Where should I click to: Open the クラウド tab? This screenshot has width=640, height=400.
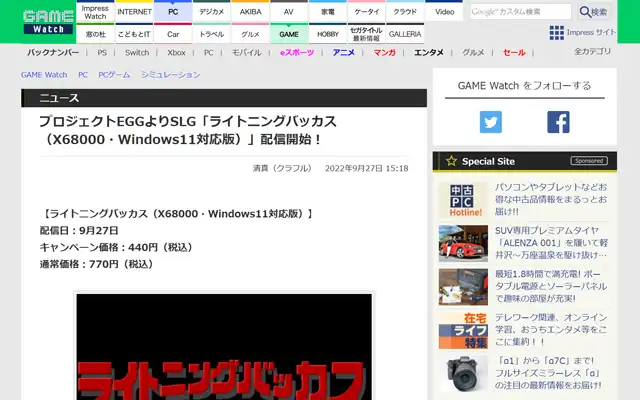click(405, 12)
